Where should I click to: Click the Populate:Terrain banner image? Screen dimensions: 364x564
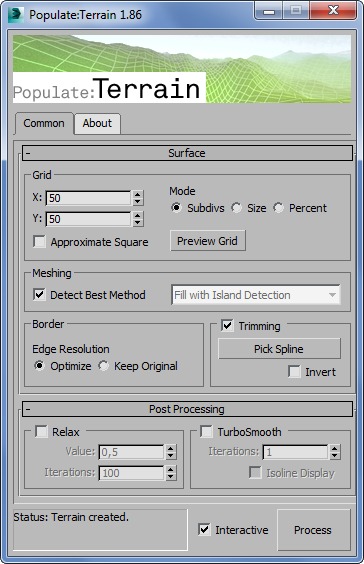tap(182, 69)
